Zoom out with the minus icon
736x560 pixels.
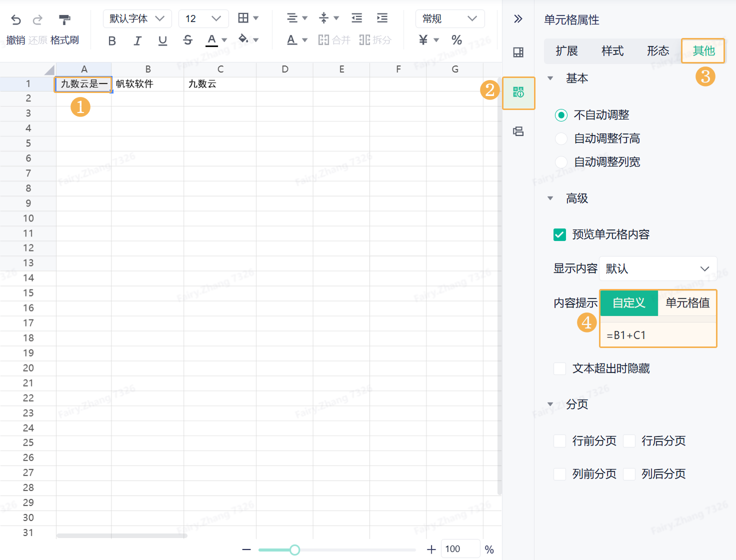point(246,549)
